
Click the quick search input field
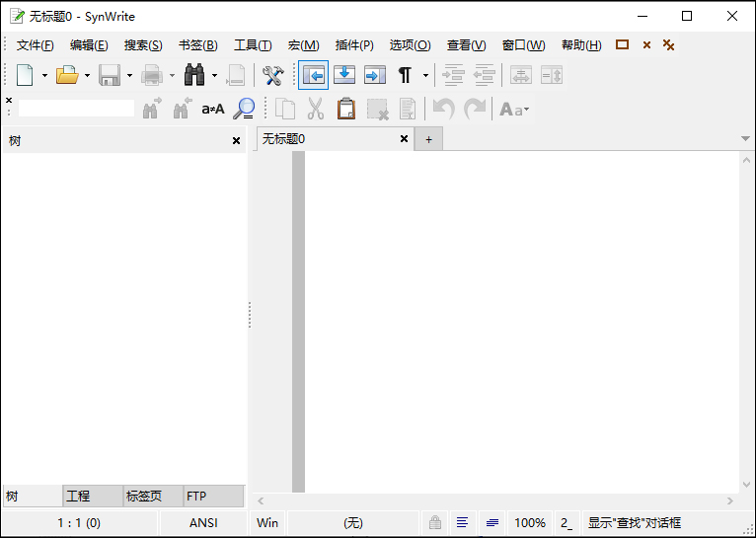point(76,109)
